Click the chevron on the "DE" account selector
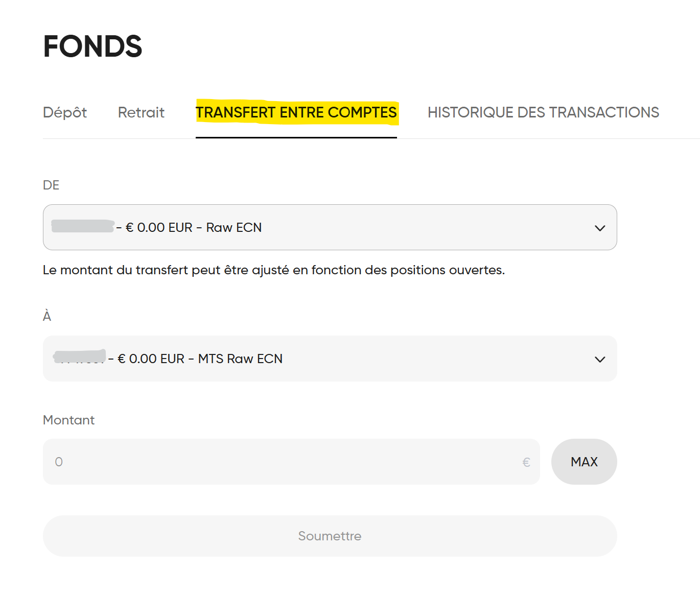This screenshot has height=595, width=700. [600, 228]
